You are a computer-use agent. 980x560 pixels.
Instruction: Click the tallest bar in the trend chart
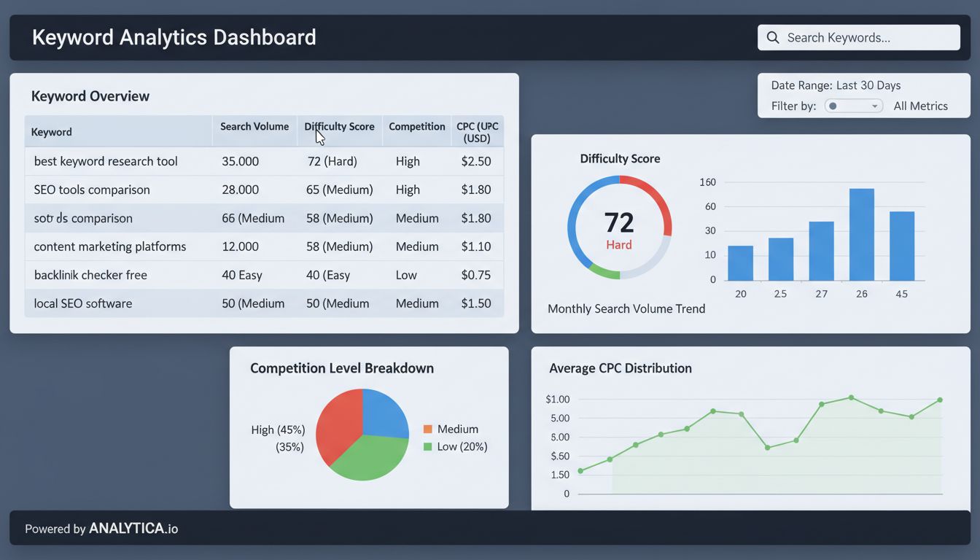861,233
